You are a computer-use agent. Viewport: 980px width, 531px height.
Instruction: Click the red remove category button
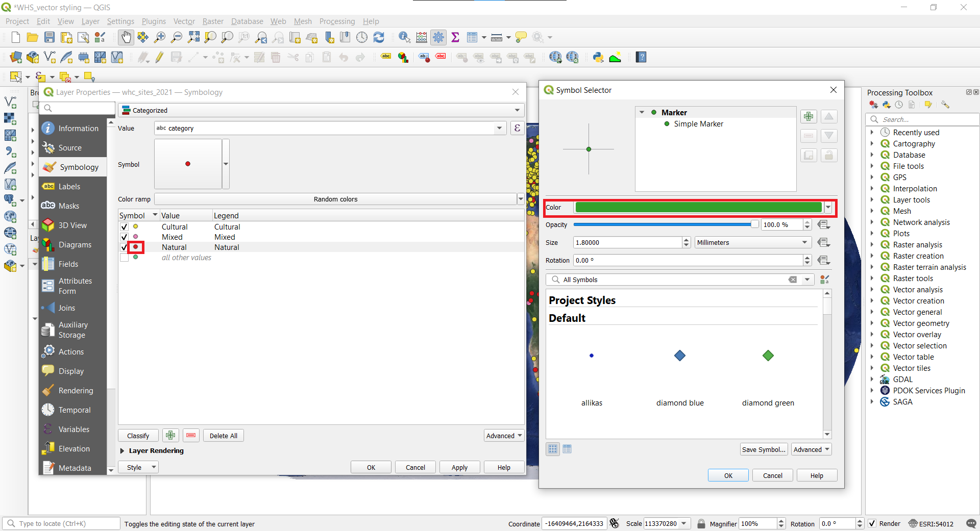[191, 436]
